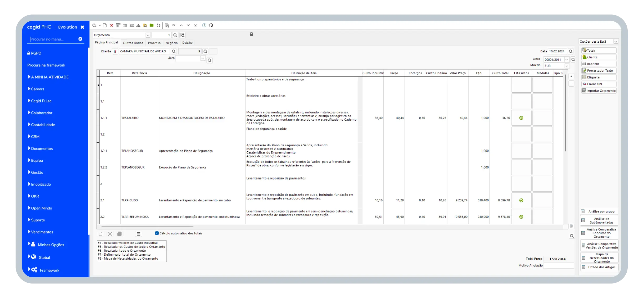
Task: Switch to table grid view icon
Action: pyautogui.click(x=125, y=26)
